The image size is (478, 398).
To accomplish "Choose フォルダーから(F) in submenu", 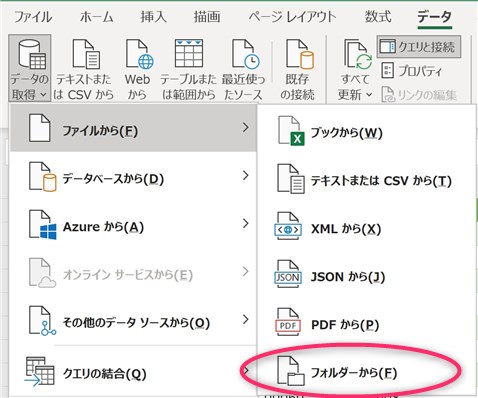I will click(x=367, y=371).
